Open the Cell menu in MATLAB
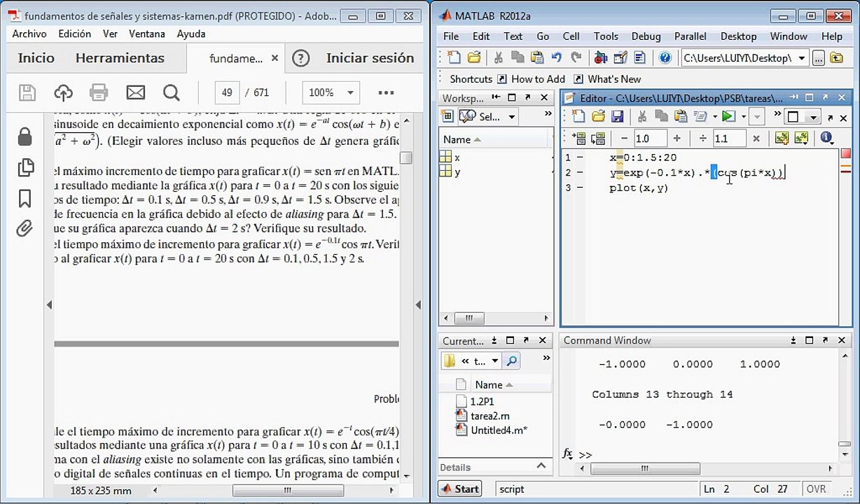The image size is (860, 504). [x=571, y=36]
